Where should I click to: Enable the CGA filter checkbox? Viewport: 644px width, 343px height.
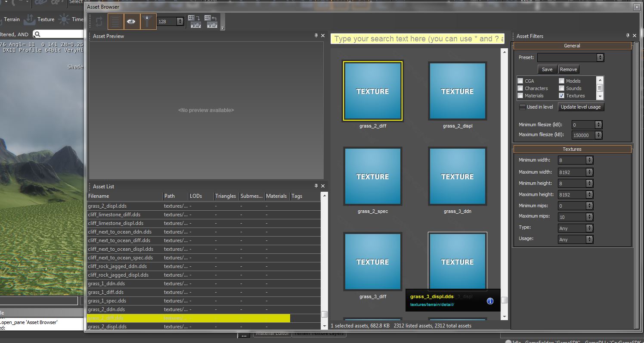520,81
